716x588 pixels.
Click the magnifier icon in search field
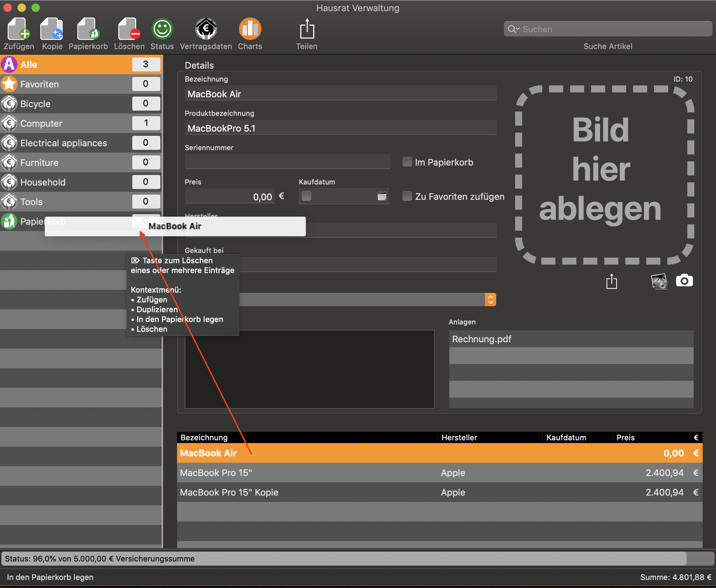[x=513, y=29]
